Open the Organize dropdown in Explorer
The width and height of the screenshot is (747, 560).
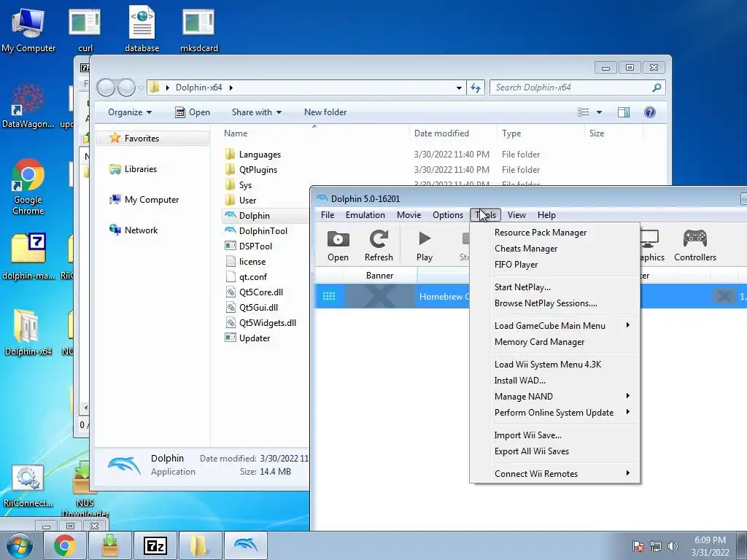(x=130, y=112)
